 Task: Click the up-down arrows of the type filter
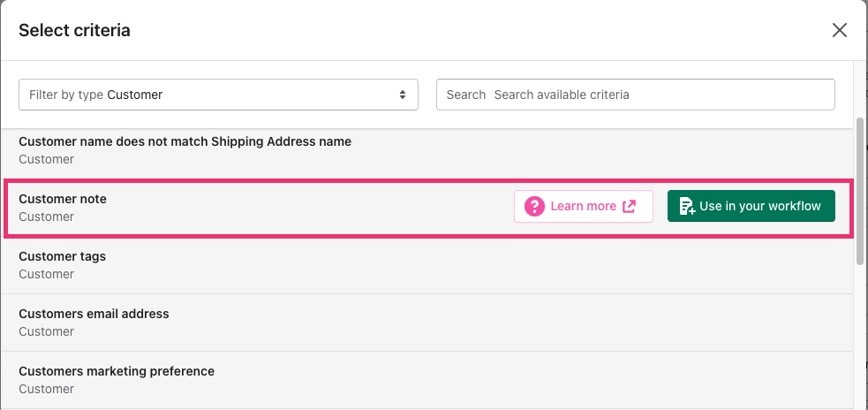(x=403, y=95)
